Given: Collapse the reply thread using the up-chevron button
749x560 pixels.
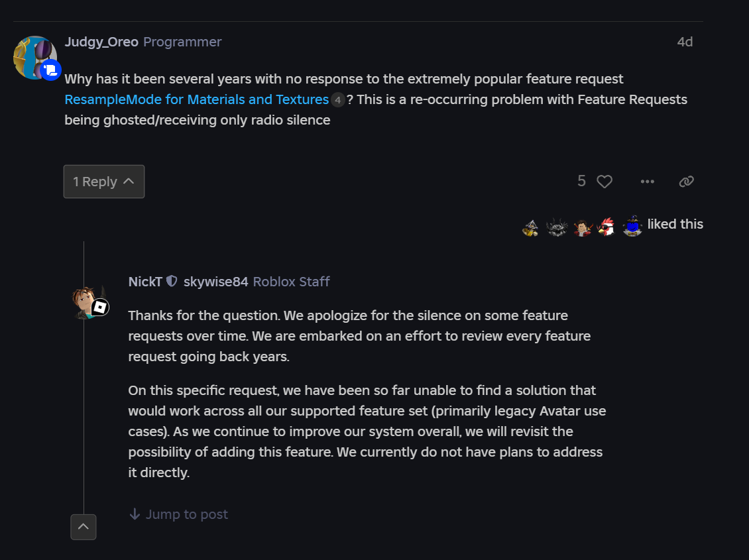Looking at the screenshot, I should (84, 527).
